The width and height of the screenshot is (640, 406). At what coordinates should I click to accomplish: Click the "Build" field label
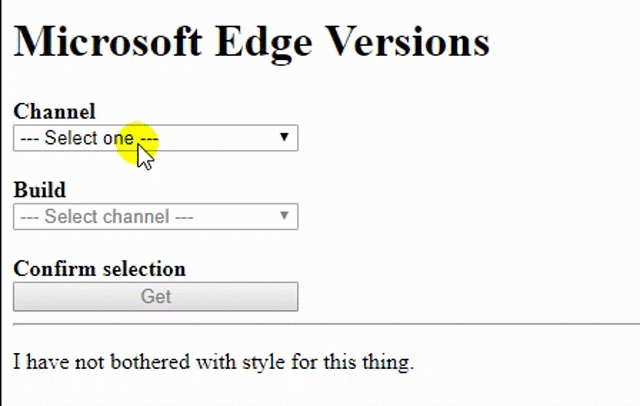pyautogui.click(x=40, y=190)
